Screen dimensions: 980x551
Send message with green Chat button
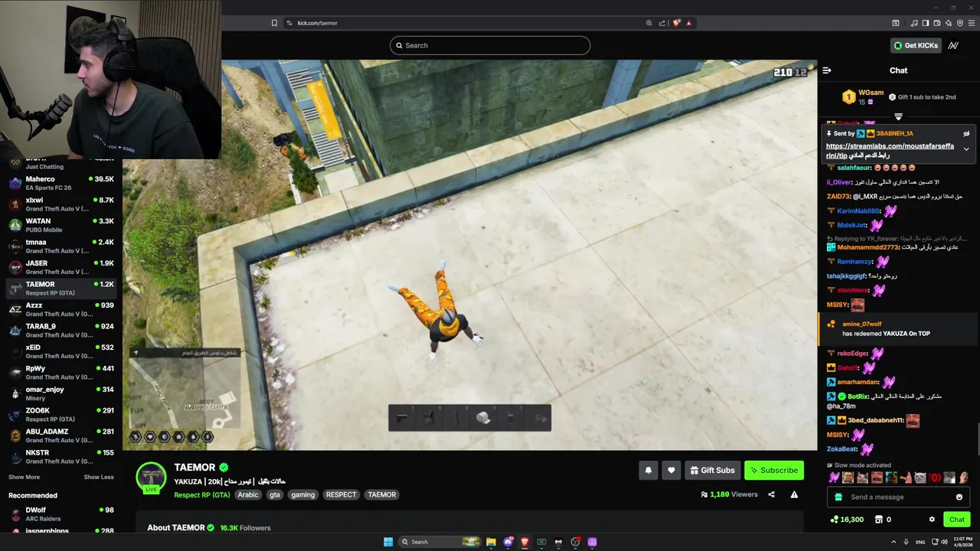coord(957,520)
